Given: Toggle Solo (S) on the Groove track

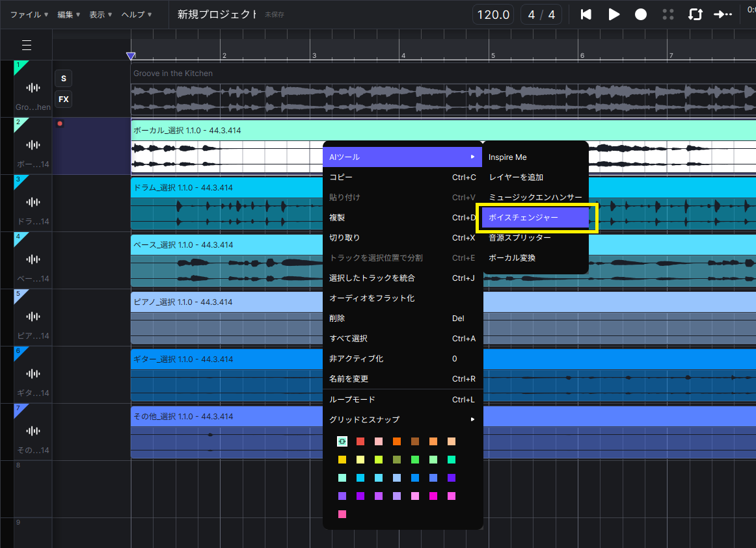Looking at the screenshot, I should click(x=63, y=79).
